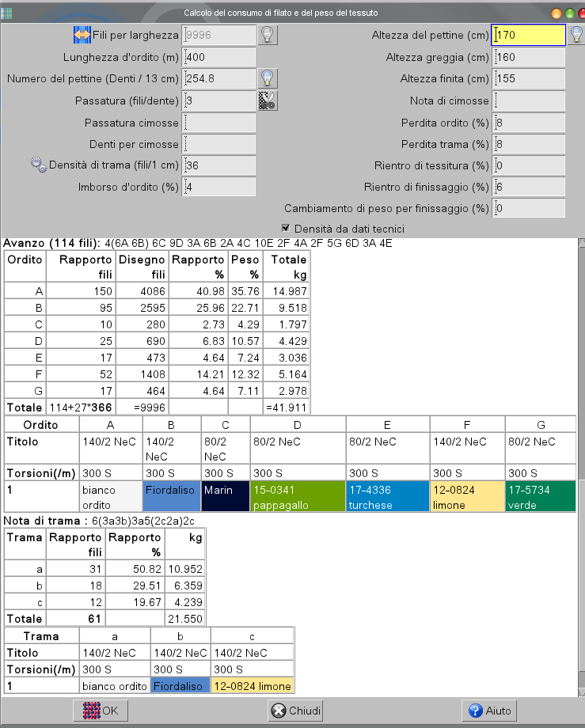The image size is (585, 728).
Task: Click the Rientro di tessitura field
Action: pyautogui.click(x=528, y=165)
